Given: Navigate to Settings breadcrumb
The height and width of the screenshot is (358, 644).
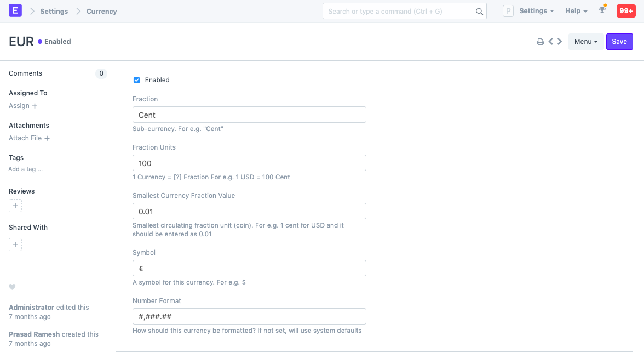Looking at the screenshot, I should tap(54, 11).
